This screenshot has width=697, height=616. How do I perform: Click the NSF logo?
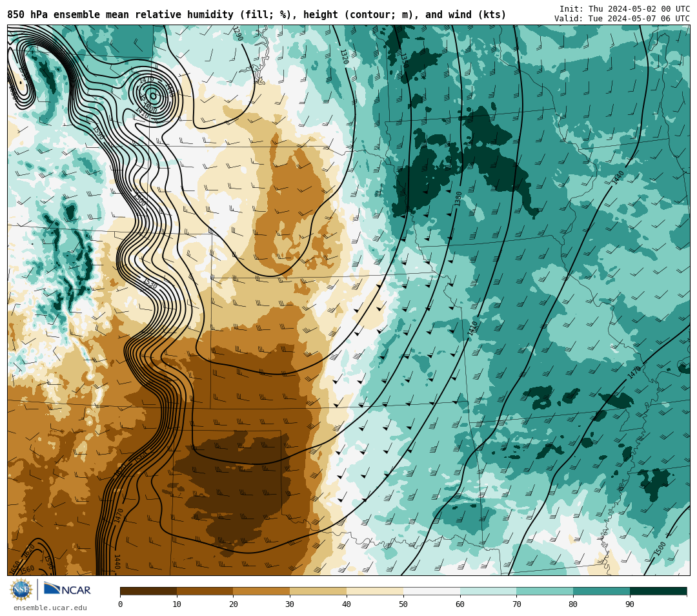click(21, 590)
